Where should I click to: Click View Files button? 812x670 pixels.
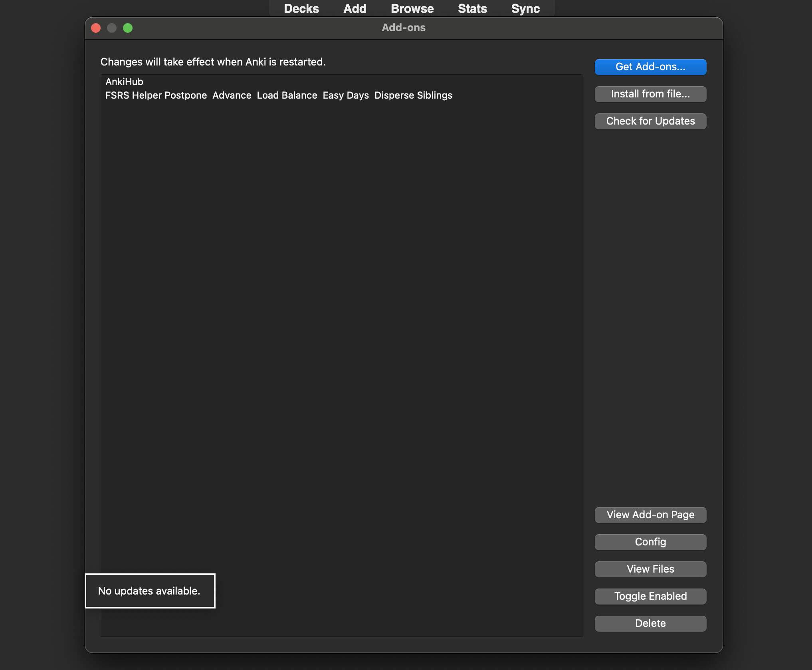(650, 569)
